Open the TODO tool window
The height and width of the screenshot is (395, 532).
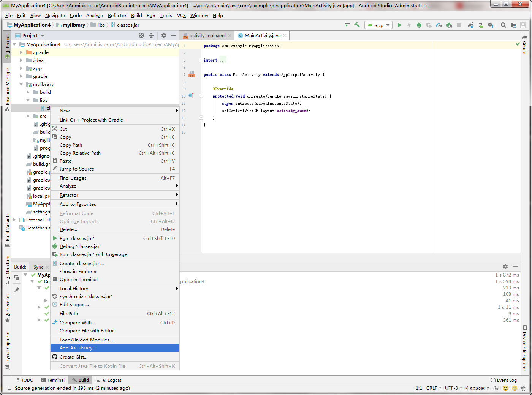coord(24,380)
